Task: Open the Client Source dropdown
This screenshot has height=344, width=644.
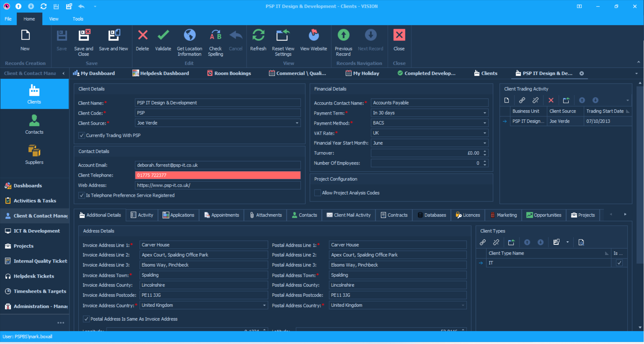Action: pyautogui.click(x=297, y=123)
